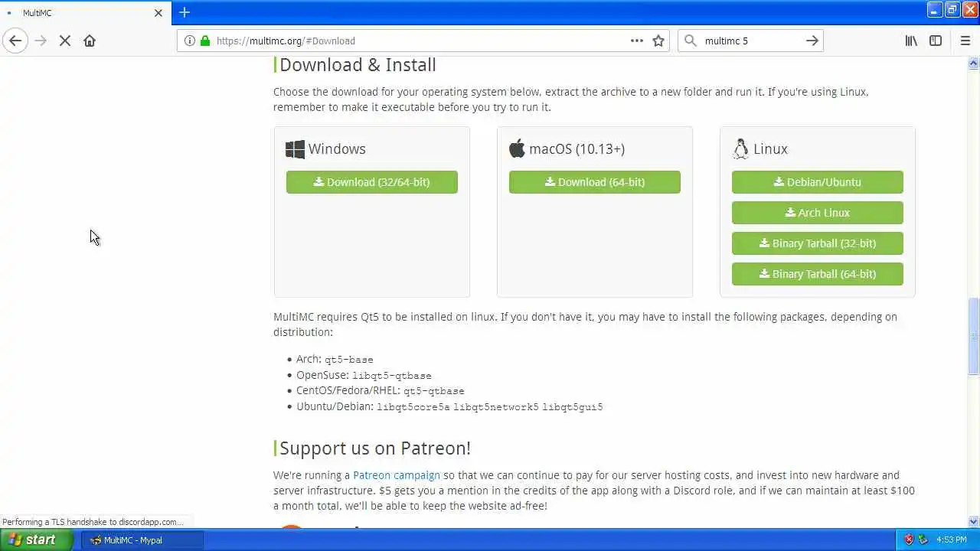Open the Library icon

tap(911, 41)
